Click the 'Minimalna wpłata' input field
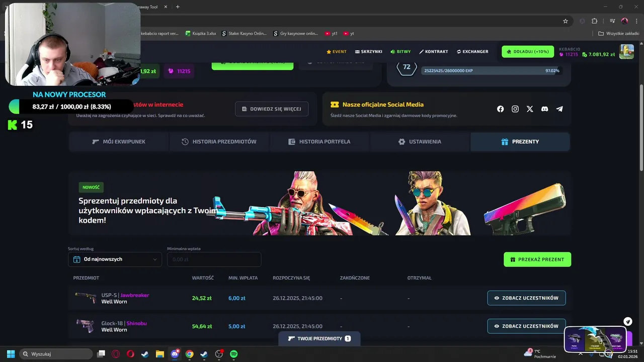This screenshot has height=362, width=644. click(x=214, y=259)
